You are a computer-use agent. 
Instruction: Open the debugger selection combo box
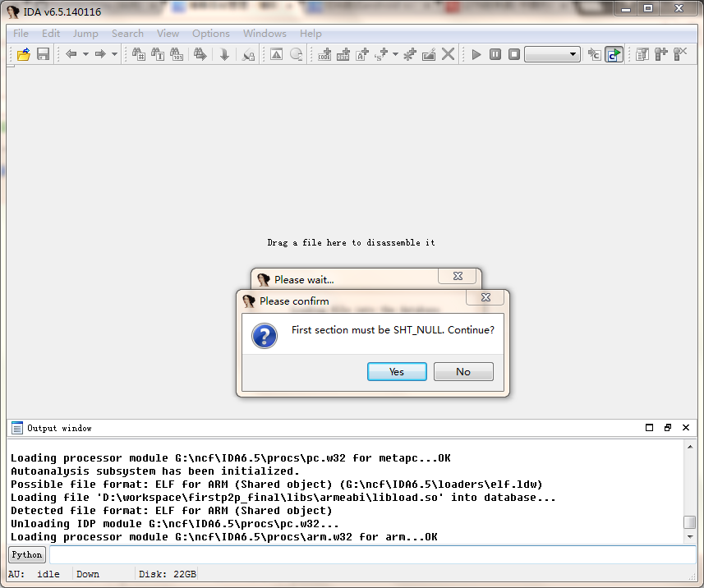(552, 54)
